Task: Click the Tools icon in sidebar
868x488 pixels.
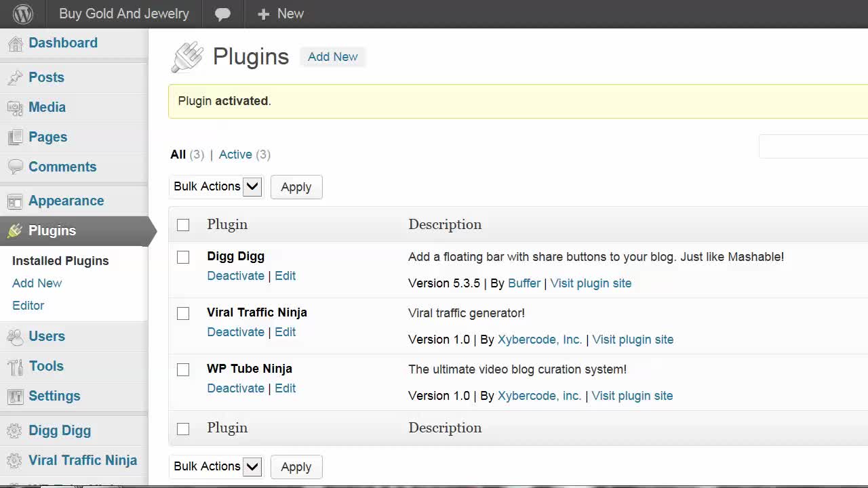Action: tap(15, 367)
